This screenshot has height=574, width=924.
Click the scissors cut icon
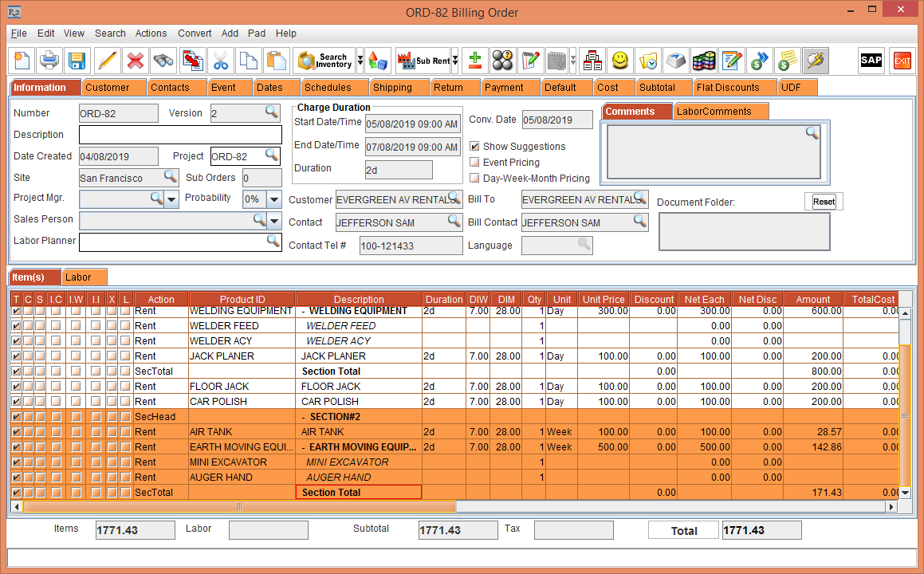[221, 61]
